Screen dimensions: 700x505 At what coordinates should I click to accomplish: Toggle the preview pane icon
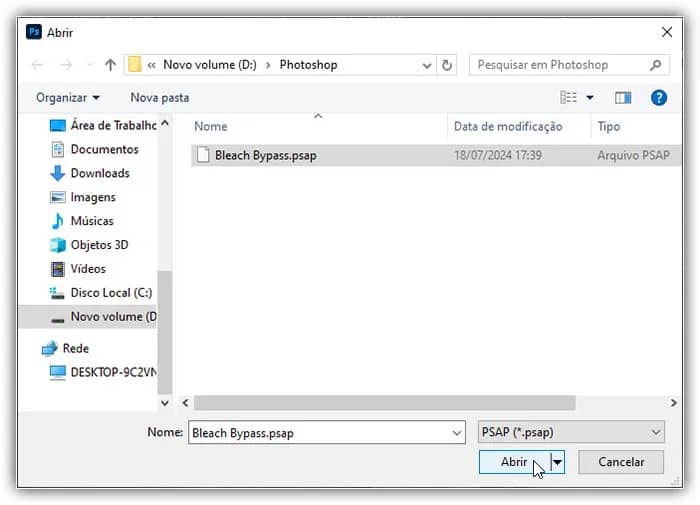tap(623, 97)
